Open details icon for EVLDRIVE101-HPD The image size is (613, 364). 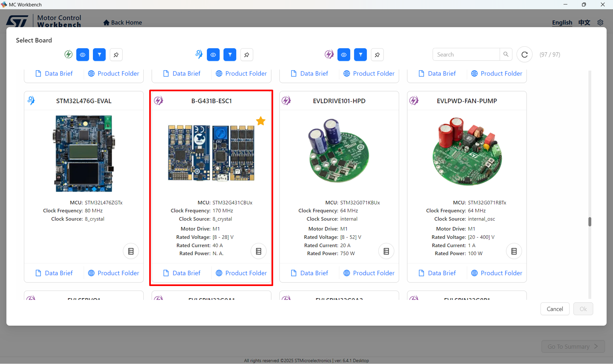[x=386, y=251]
